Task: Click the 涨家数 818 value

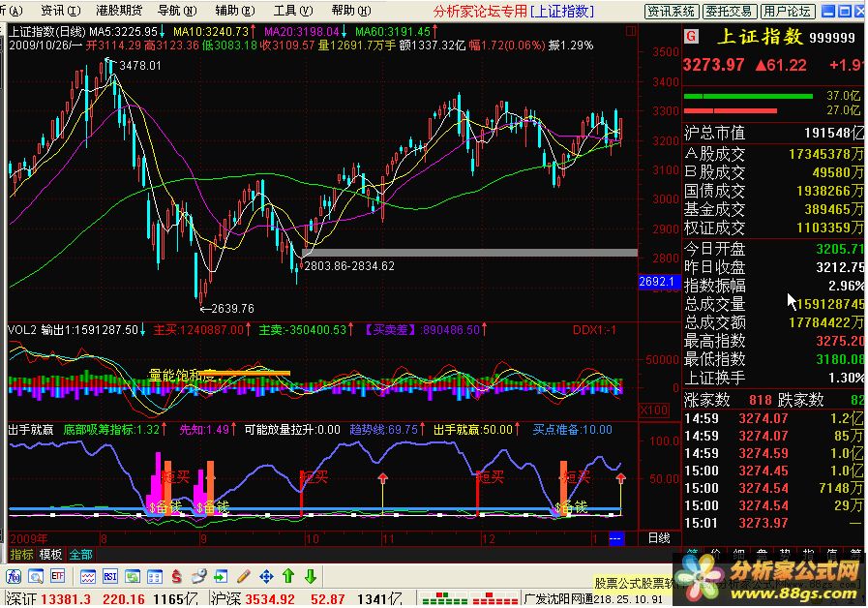Action: point(760,400)
